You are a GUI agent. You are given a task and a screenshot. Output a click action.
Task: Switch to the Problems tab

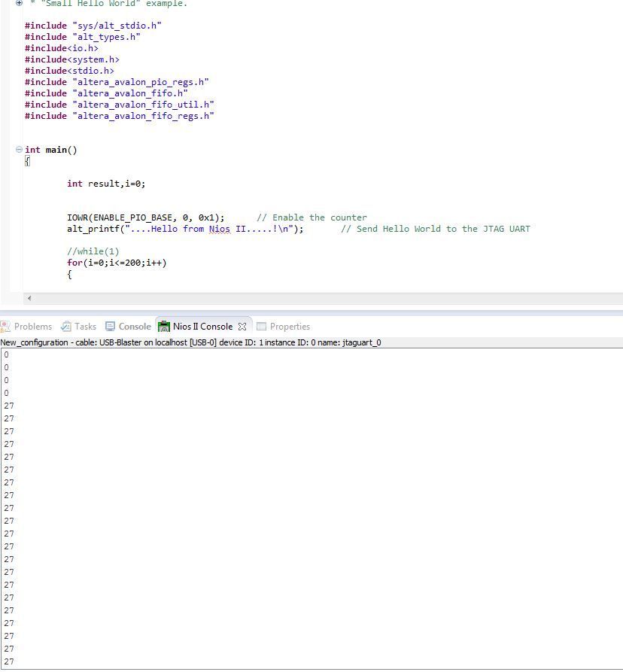click(32, 327)
